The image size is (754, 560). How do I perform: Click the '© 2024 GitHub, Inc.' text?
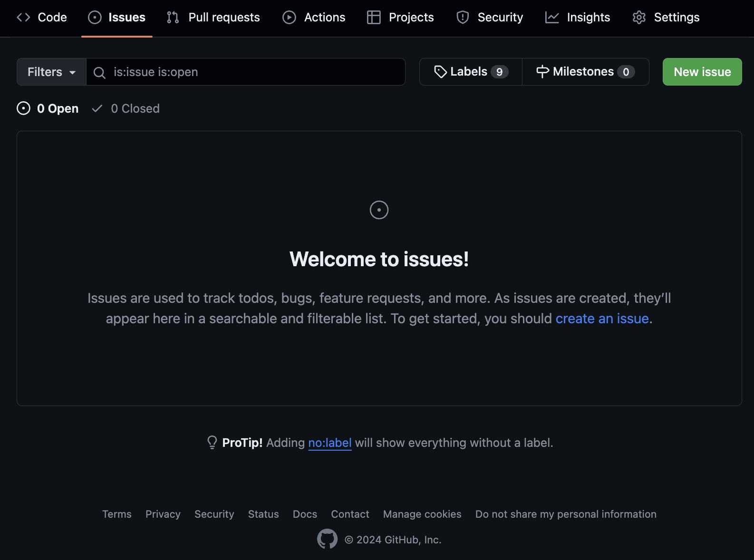pyautogui.click(x=393, y=540)
